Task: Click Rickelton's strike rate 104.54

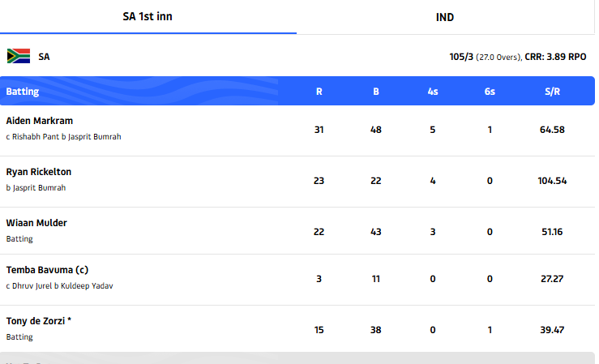Action: pos(551,181)
